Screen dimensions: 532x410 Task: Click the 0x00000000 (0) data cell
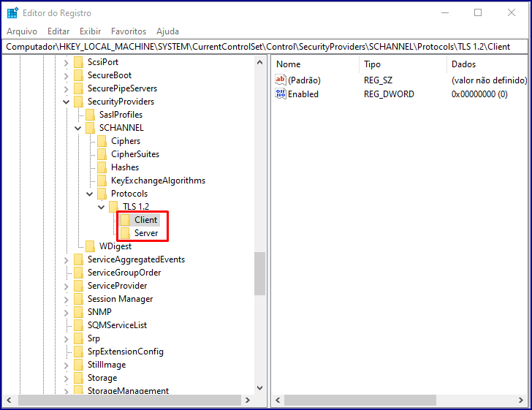click(479, 94)
